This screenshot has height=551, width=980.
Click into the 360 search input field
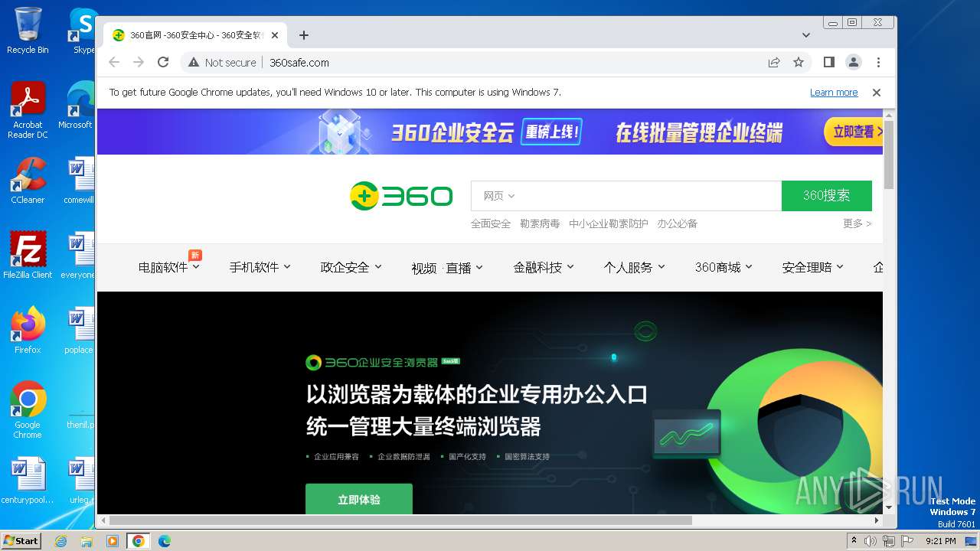tap(649, 196)
